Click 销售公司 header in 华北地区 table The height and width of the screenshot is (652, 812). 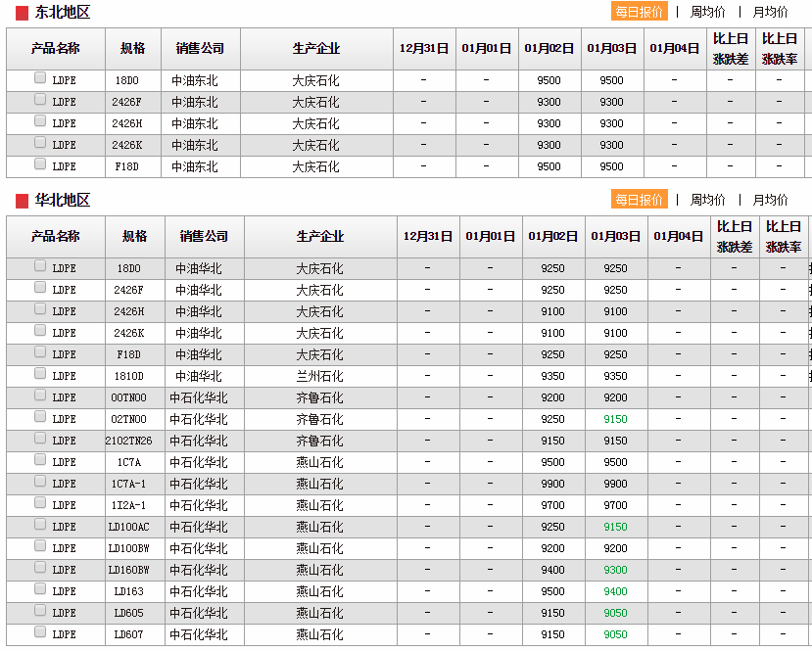point(204,237)
